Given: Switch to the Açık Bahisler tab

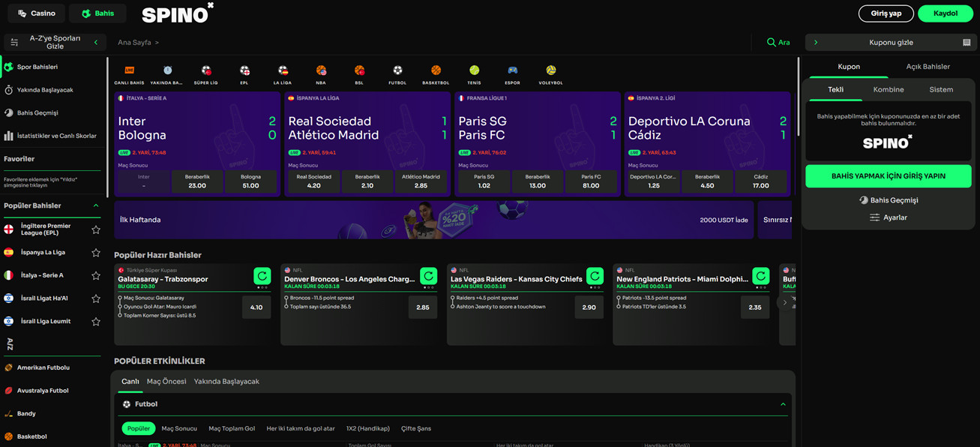Looking at the screenshot, I should [x=928, y=67].
